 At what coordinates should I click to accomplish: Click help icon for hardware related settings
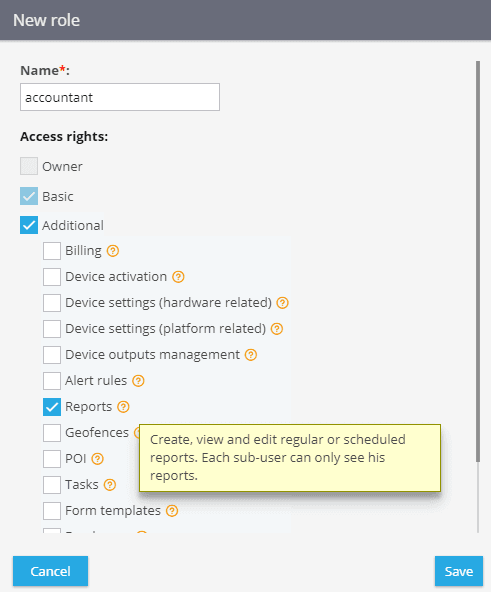[x=283, y=303]
